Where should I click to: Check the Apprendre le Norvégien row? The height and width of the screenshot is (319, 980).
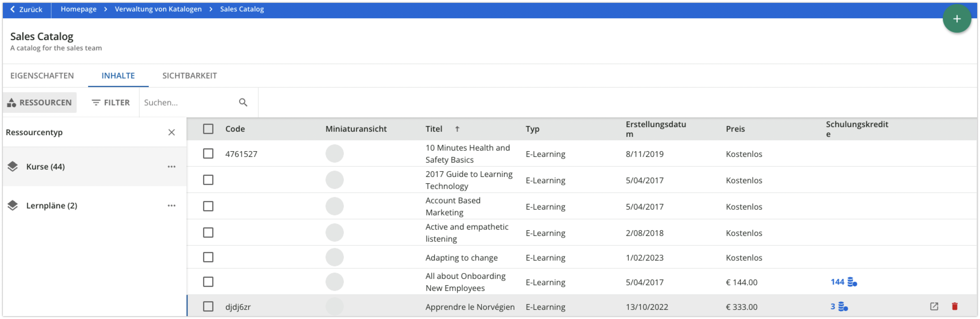pyautogui.click(x=208, y=307)
